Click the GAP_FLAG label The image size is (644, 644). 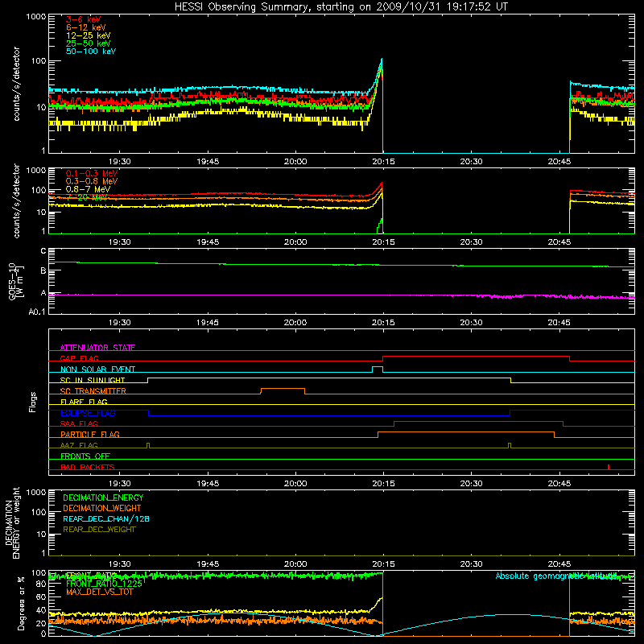79,358
